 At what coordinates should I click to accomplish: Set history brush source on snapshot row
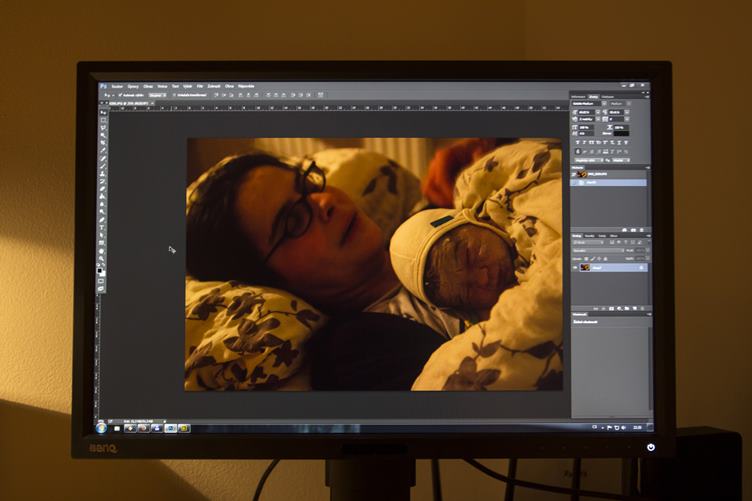tap(573, 175)
